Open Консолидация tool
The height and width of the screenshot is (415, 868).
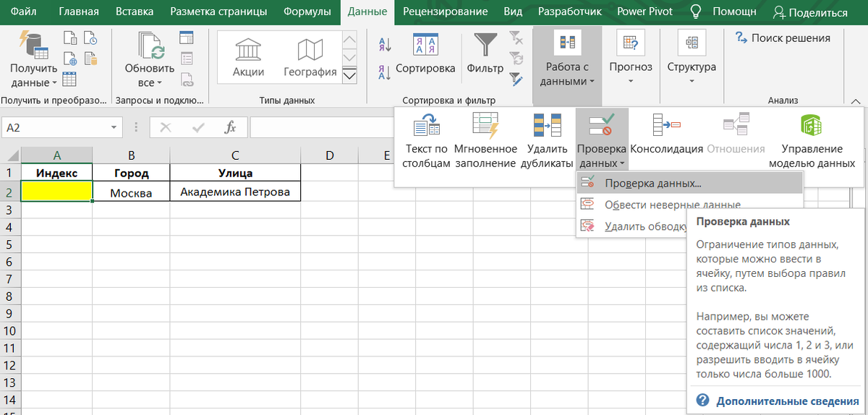666,125
